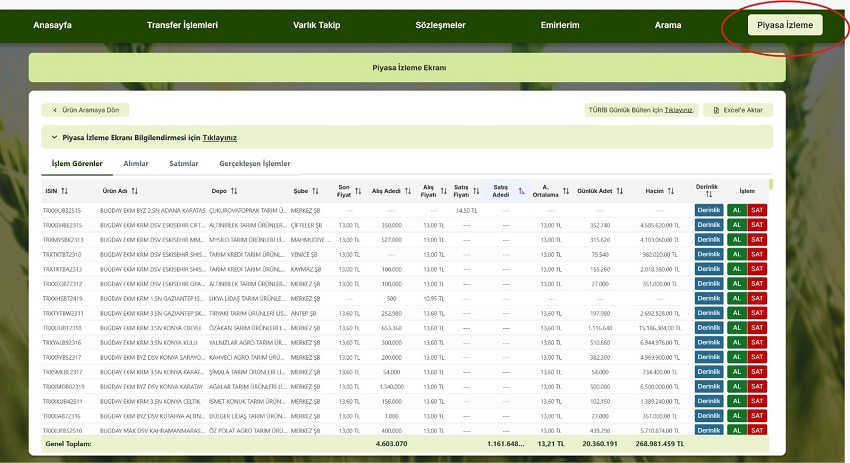Sort table by ISIN column arrows
Viewport: 850px width, 463px height.
(65, 190)
